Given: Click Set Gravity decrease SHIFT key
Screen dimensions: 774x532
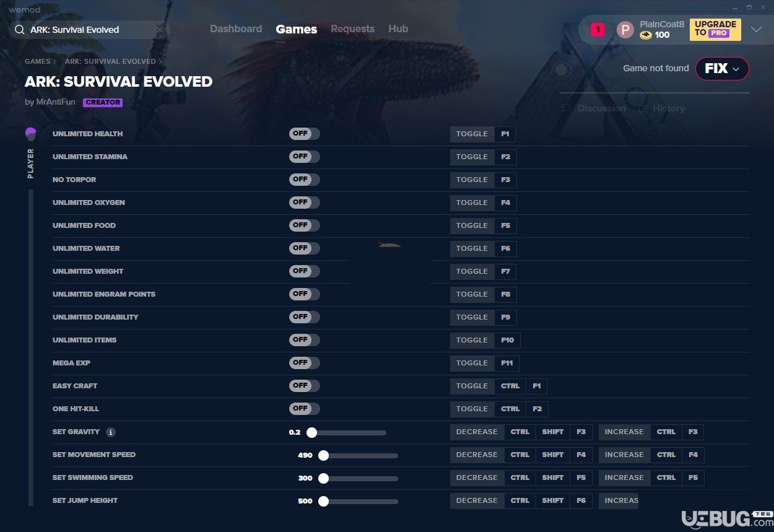Looking at the screenshot, I should pyautogui.click(x=553, y=432).
